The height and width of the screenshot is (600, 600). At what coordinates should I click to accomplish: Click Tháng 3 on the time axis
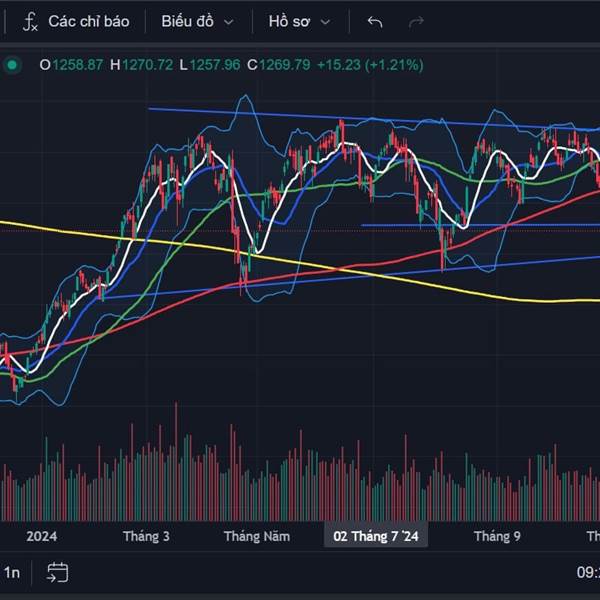[x=146, y=537]
